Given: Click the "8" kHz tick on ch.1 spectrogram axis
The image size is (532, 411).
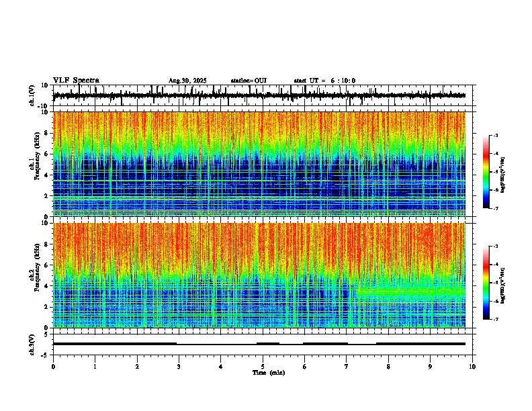Looking at the screenshot, I should click(47, 133).
